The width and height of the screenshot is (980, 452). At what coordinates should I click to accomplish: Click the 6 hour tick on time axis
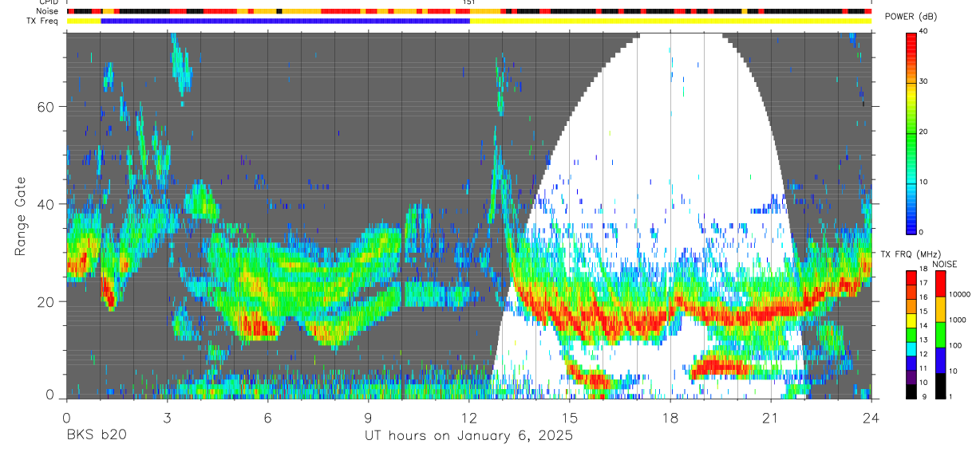tap(267, 417)
